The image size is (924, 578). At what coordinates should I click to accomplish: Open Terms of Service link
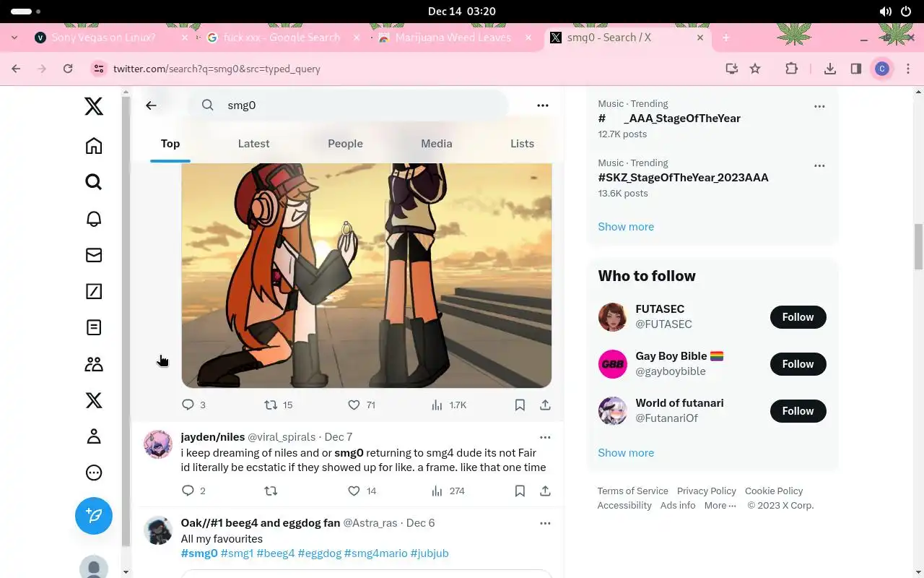632,491
